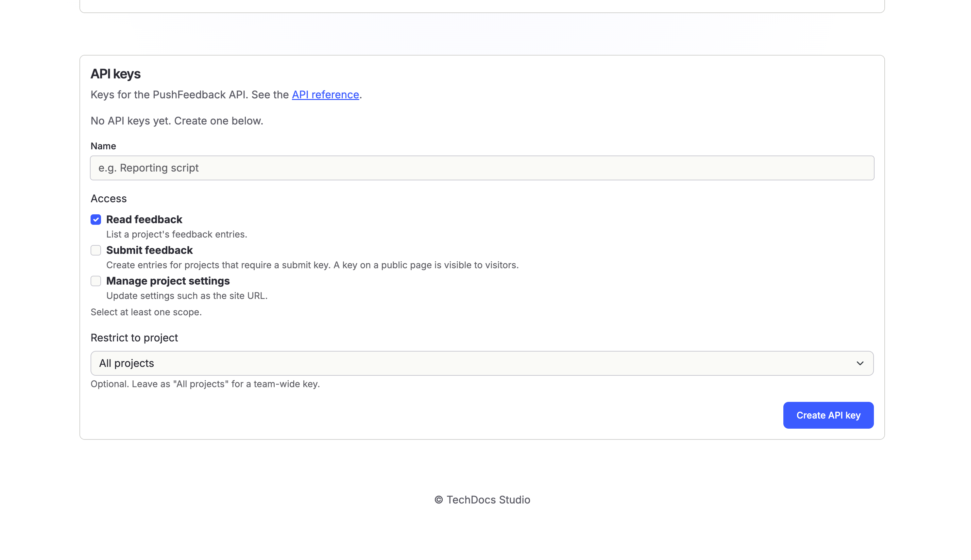Click "Update settings such as the site URL." text
This screenshot has width=971, height=560.
[x=187, y=296]
